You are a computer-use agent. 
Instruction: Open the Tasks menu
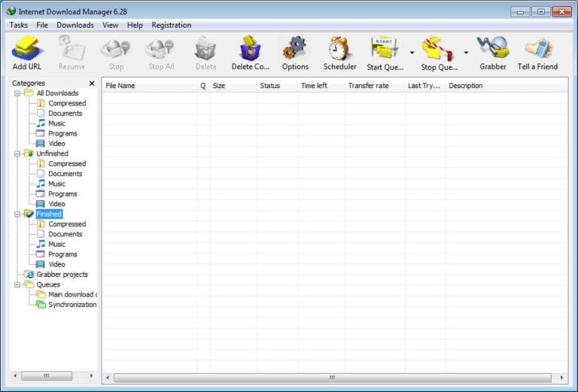(x=18, y=25)
